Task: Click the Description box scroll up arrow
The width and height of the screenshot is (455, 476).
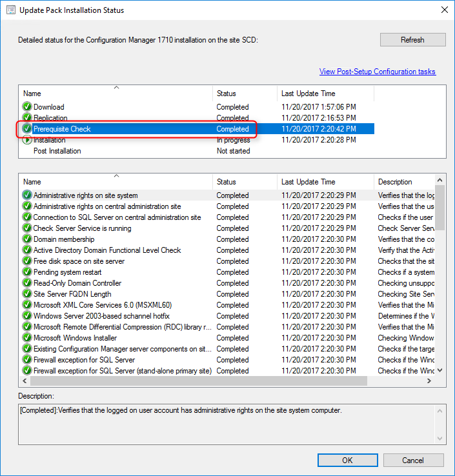Action: pos(440,411)
